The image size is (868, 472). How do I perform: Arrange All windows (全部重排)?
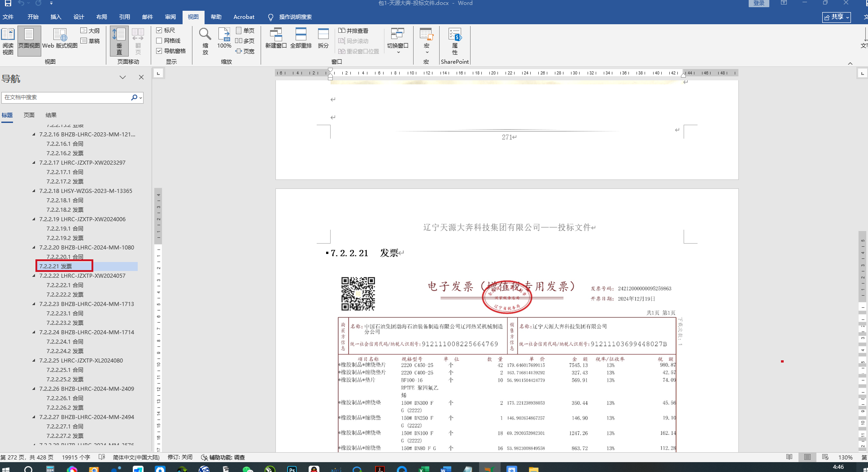click(301, 39)
